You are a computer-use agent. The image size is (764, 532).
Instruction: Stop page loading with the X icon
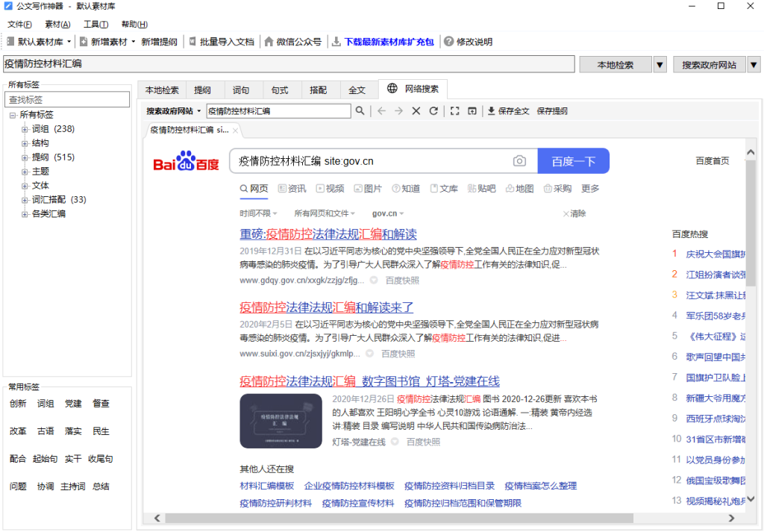416,110
